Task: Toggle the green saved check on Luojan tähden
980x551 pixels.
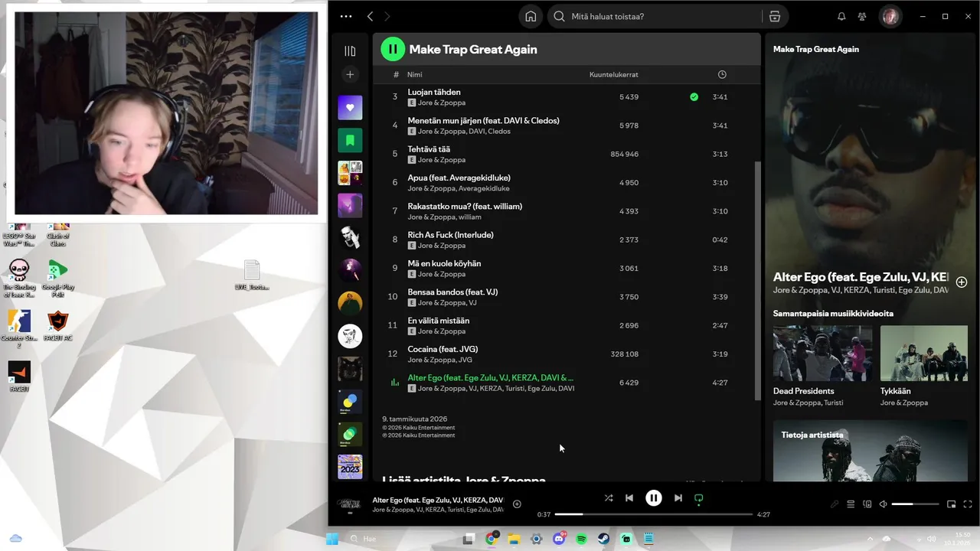Action: click(694, 97)
